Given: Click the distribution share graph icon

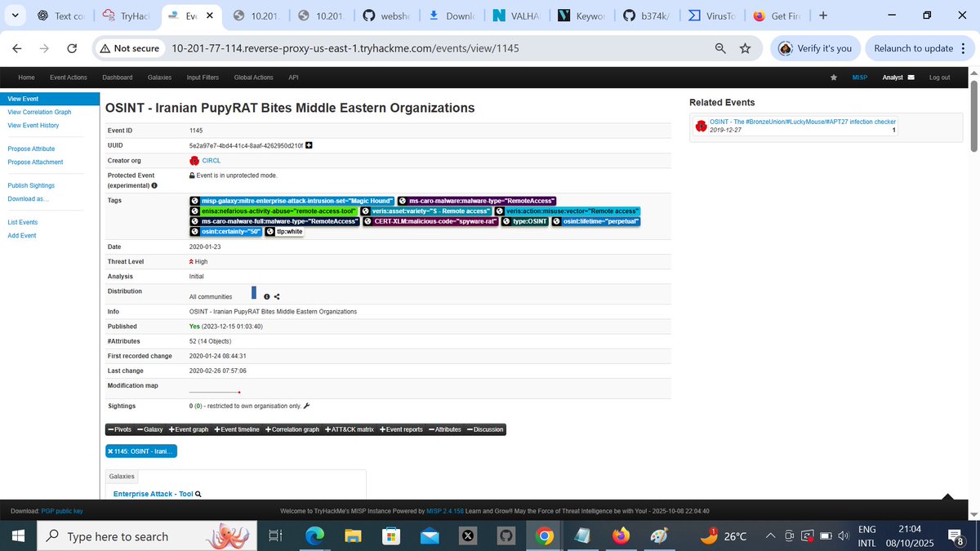Looking at the screenshot, I should tap(277, 297).
